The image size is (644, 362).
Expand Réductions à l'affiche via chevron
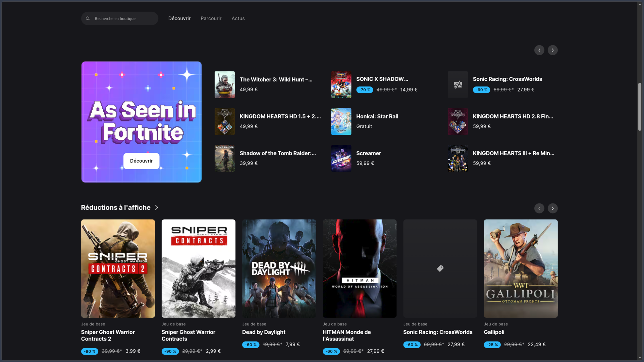click(157, 208)
